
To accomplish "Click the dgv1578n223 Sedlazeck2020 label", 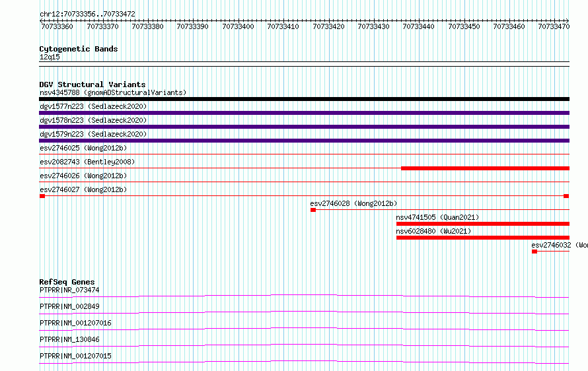I will pyautogui.click(x=93, y=120).
